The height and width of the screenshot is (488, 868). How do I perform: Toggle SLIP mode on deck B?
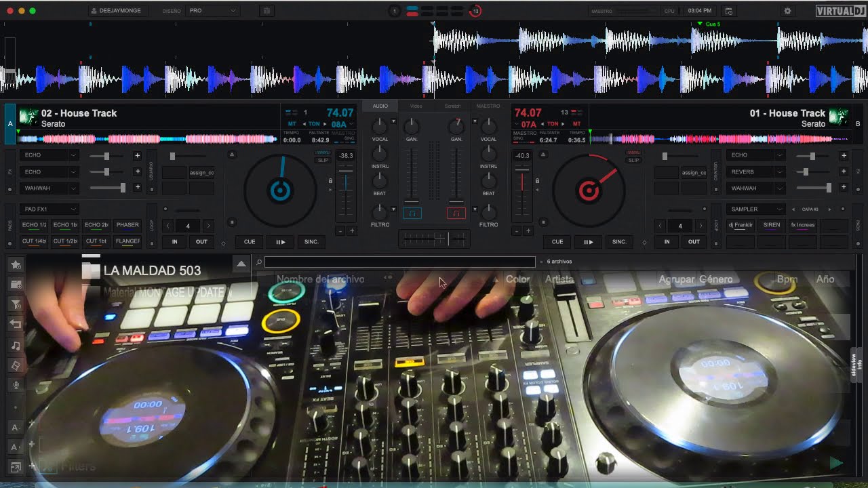[633, 161]
